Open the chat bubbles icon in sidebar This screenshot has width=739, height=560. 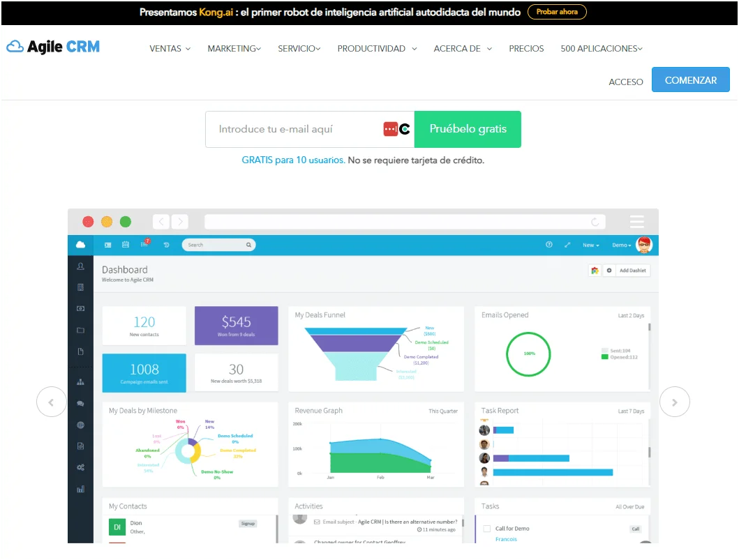click(x=80, y=404)
